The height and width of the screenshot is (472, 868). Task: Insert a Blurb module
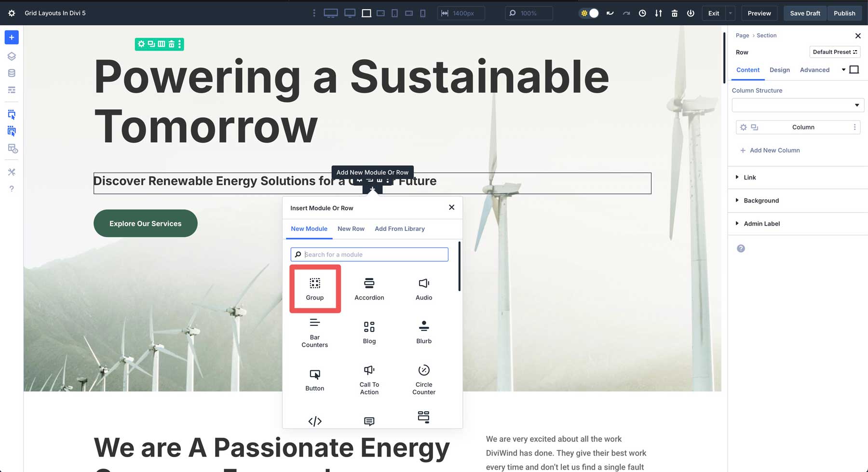point(423,332)
